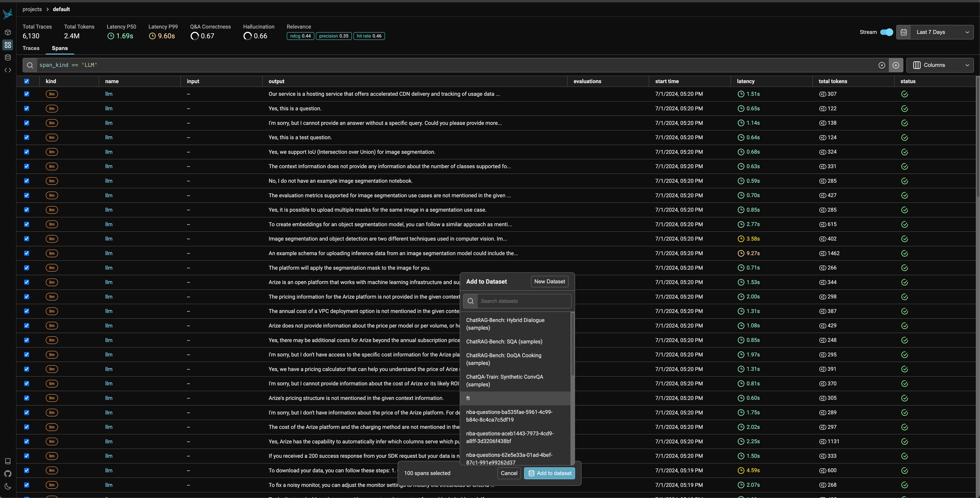Click the add filter plus icon
The height and width of the screenshot is (498, 980).
pos(896,65)
